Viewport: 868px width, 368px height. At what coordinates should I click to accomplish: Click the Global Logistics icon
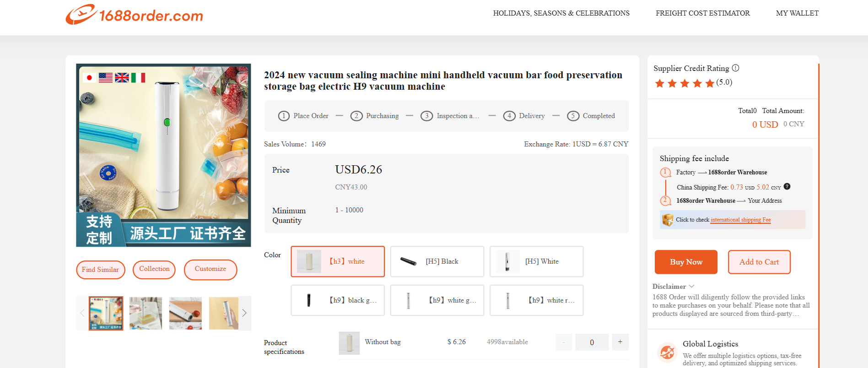pyautogui.click(x=667, y=352)
